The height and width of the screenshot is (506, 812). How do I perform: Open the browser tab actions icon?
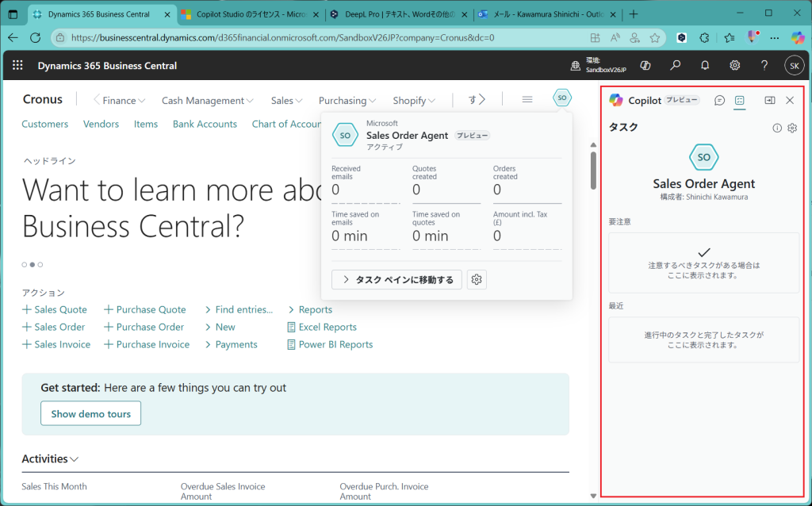pos(13,14)
